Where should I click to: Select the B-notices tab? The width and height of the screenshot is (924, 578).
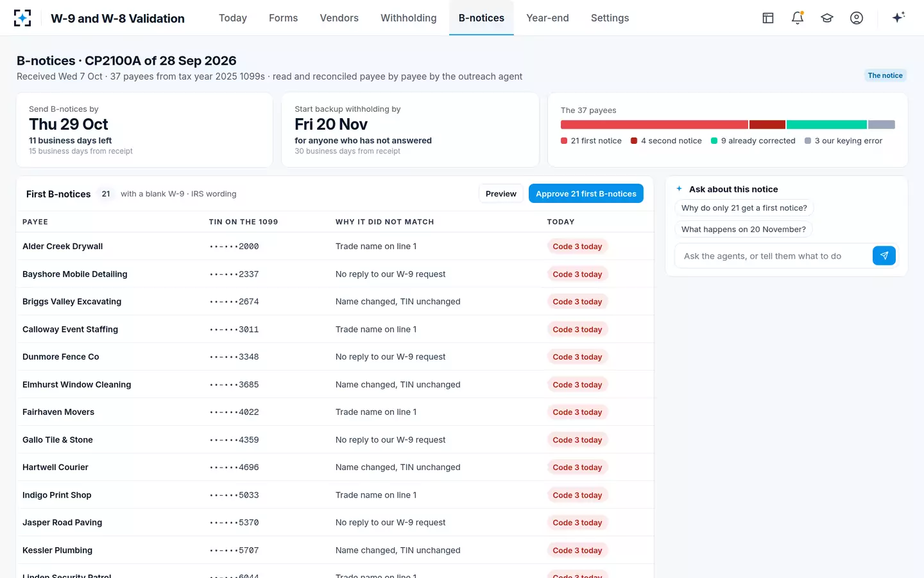tap(481, 18)
